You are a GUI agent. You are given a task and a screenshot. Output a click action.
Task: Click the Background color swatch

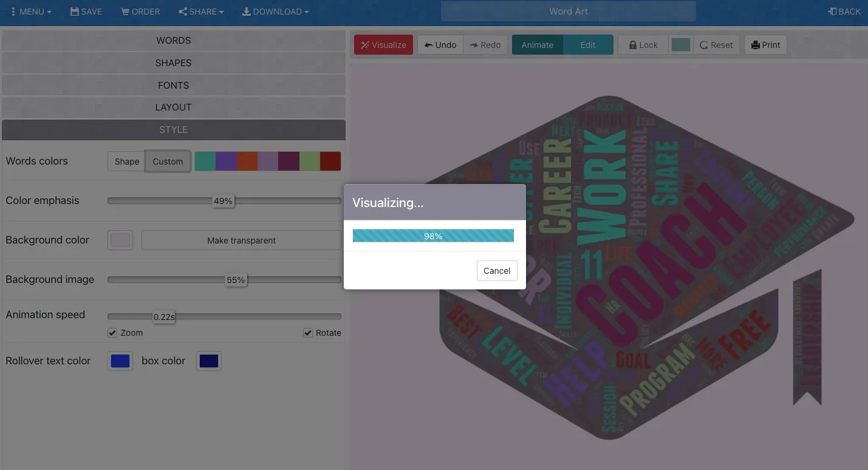[x=120, y=240]
